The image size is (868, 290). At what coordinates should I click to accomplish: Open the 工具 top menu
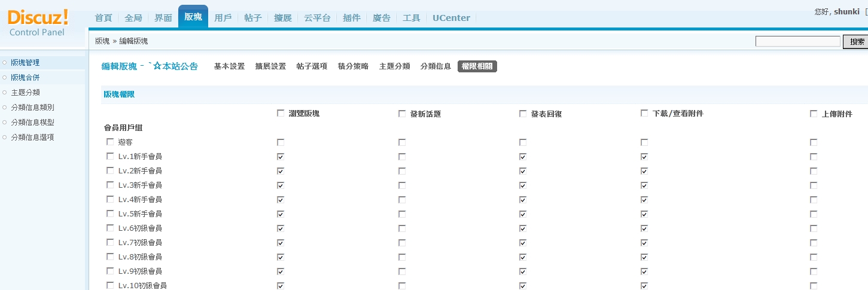click(412, 18)
